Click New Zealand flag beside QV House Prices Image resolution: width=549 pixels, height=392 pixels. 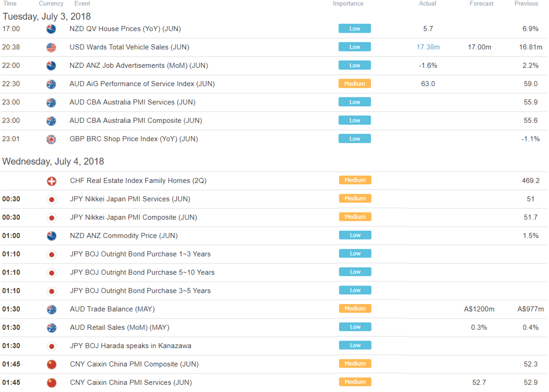[x=51, y=29]
